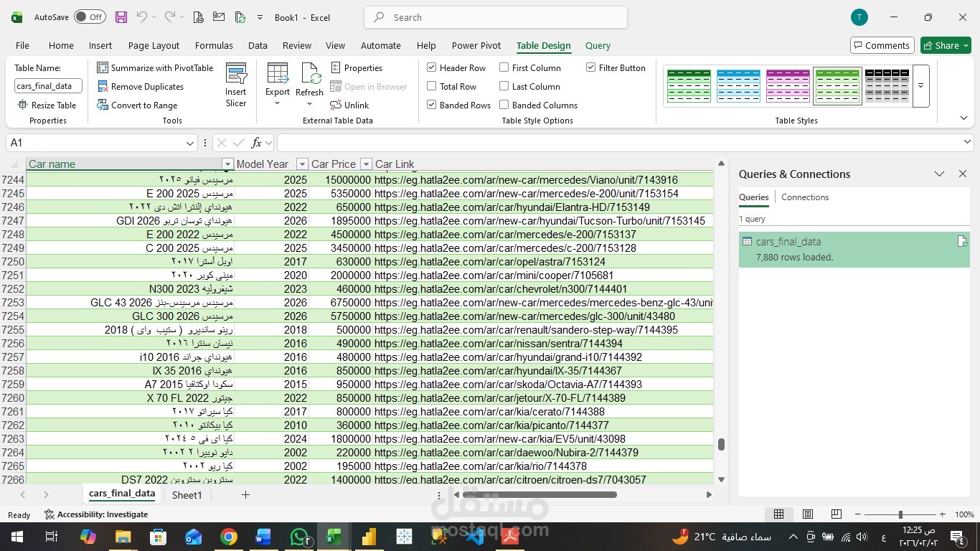Click the Refresh All icon in Quick Access
The image size is (980, 551).
pos(240,17)
